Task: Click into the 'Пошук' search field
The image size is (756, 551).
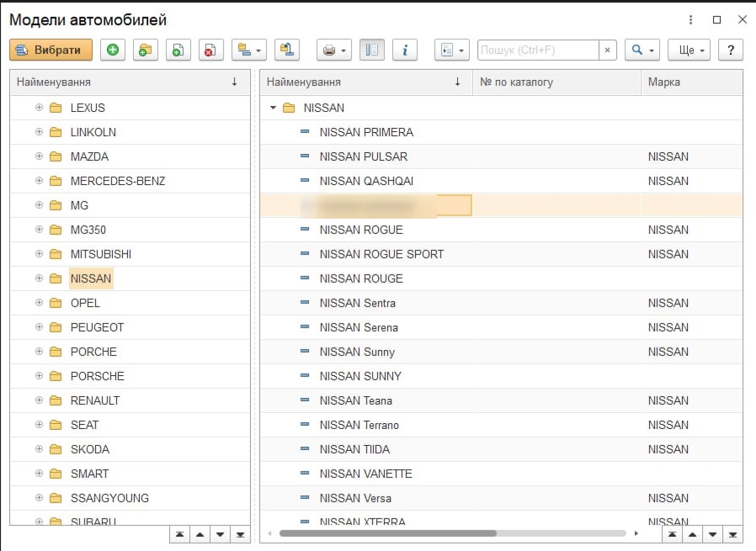Action: click(537, 50)
